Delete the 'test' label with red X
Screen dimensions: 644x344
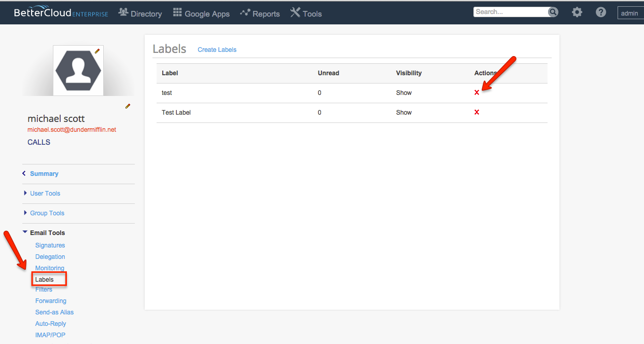tap(477, 92)
